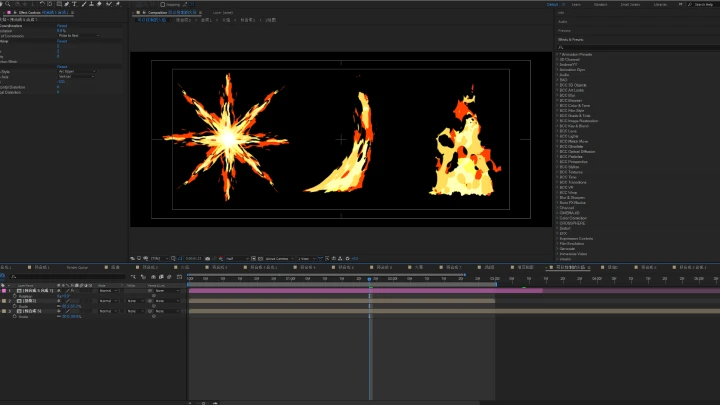Click the reset exposure icon under the viewer
Image resolution: width=720 pixels, height=405 pixels.
[348, 259]
